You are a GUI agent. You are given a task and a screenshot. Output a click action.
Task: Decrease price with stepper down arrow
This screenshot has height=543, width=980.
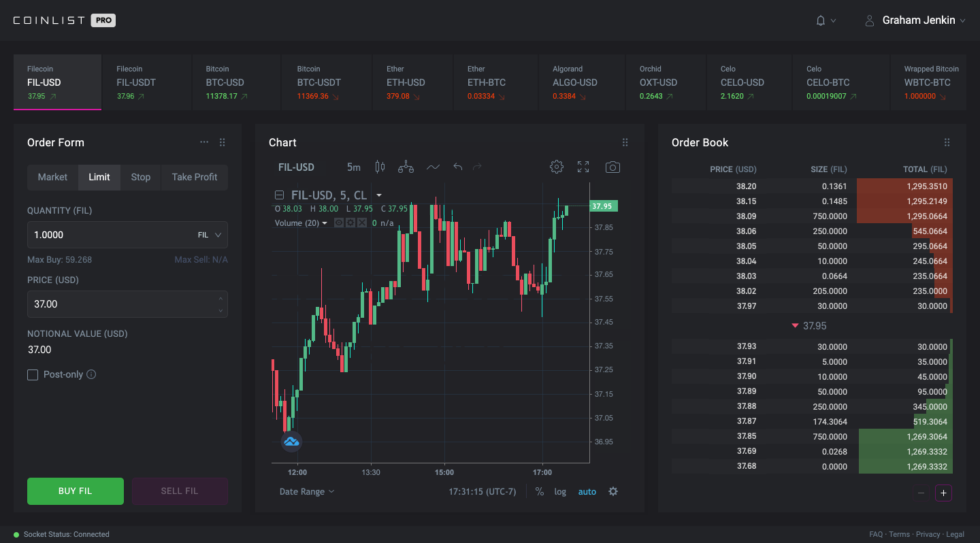pyautogui.click(x=220, y=311)
